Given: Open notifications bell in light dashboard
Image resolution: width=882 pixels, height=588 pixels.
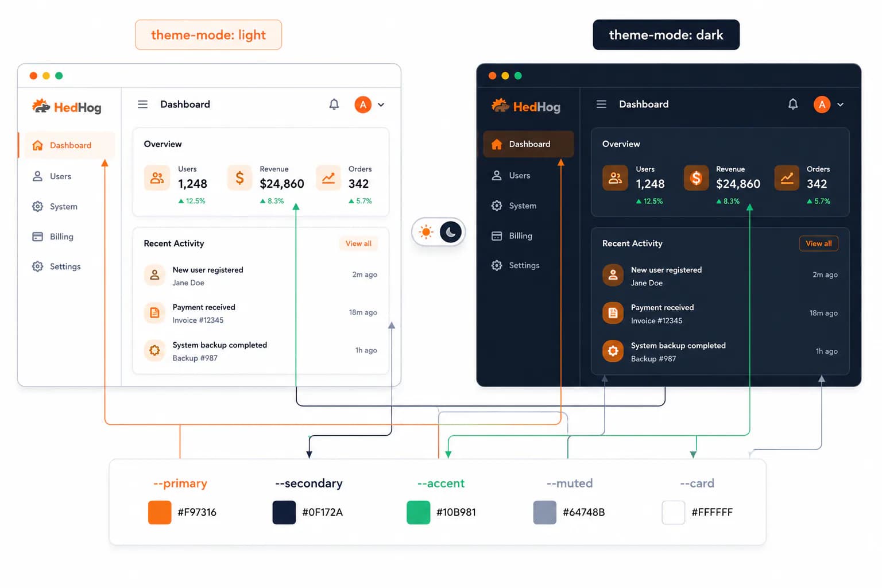Looking at the screenshot, I should pyautogui.click(x=334, y=105).
